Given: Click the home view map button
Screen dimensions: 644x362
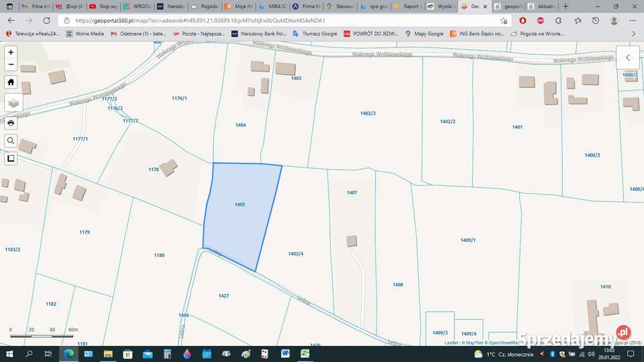Looking at the screenshot, I should [11, 82].
